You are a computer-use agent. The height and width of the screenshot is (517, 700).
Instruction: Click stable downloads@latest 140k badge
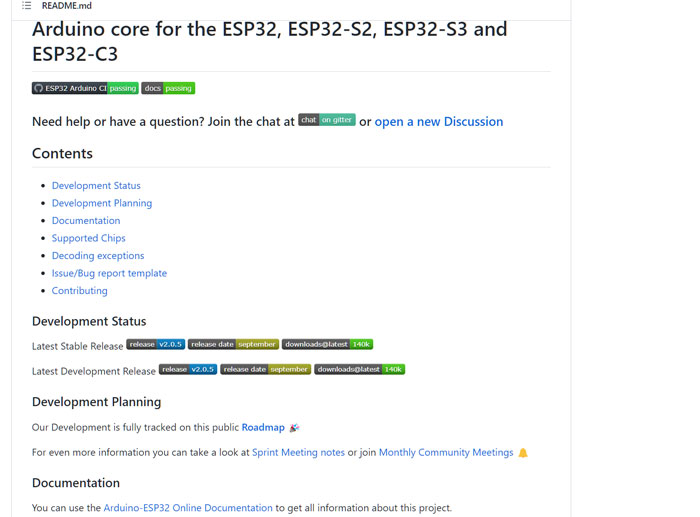(x=327, y=344)
